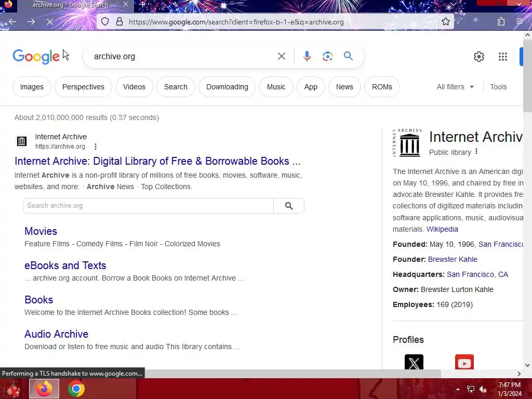Expand the All filters dropdown
Image resolution: width=532 pixels, height=399 pixels.
coord(455,87)
